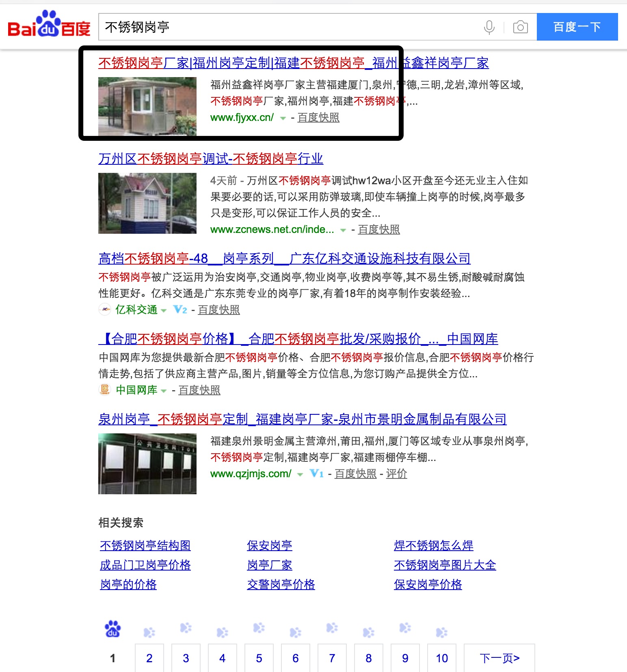Search related term 不锈钢岗亭图片大全
The image size is (627, 672).
click(445, 565)
